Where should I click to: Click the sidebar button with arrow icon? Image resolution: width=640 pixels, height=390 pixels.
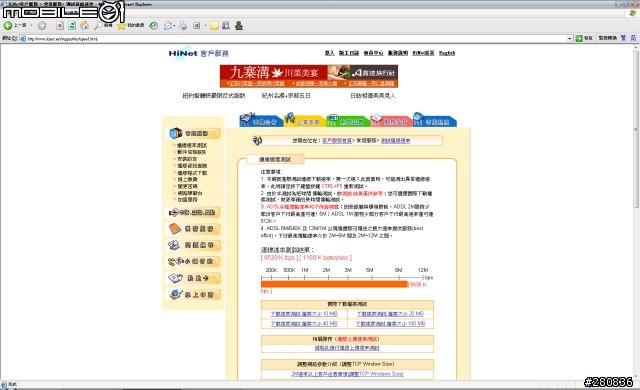(194, 213)
